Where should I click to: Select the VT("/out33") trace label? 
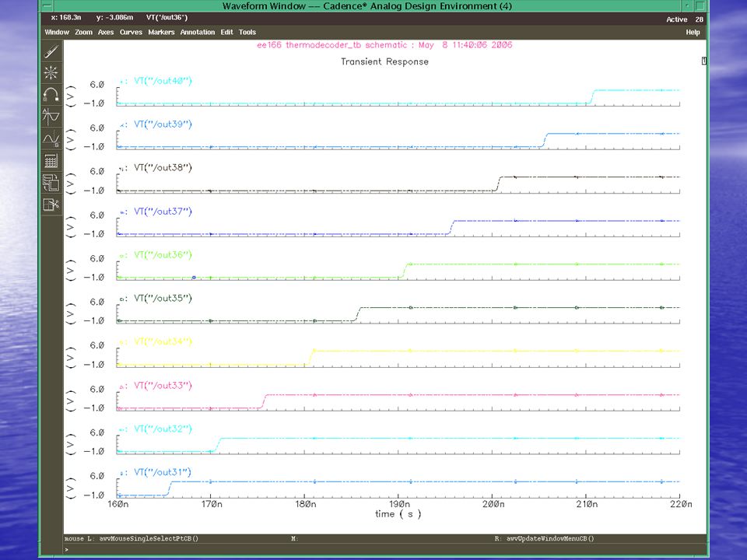point(163,385)
